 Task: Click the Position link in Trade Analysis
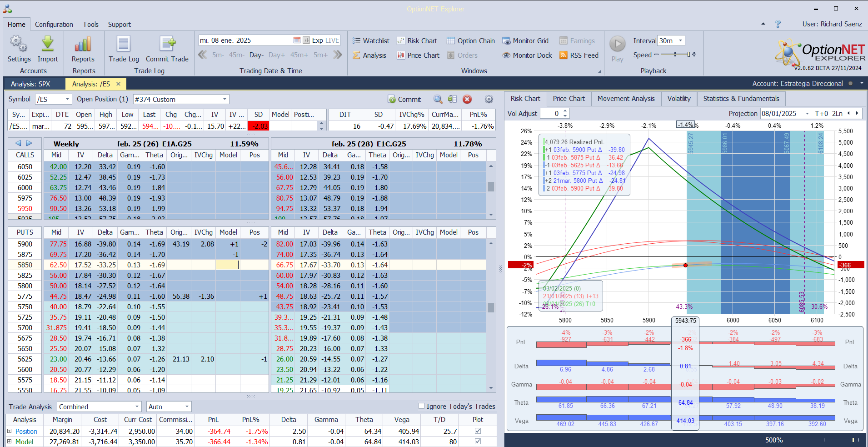pos(26,431)
